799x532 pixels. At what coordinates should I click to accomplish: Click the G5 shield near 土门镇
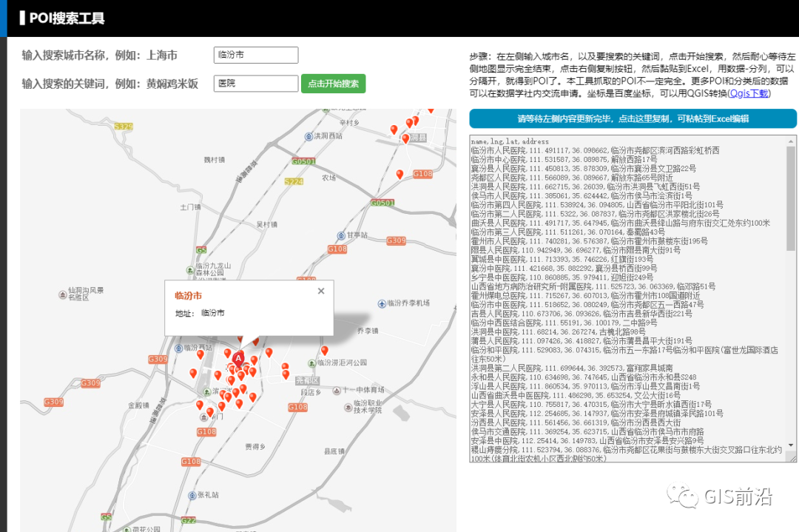(x=201, y=249)
